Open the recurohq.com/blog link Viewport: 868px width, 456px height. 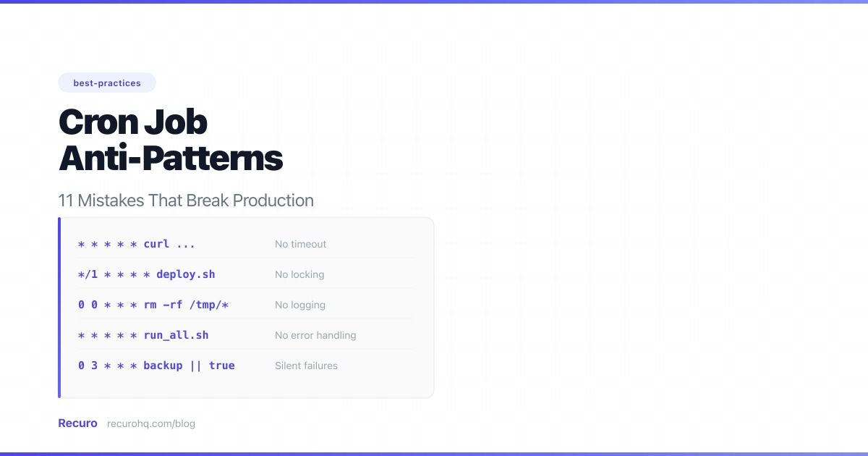151,423
